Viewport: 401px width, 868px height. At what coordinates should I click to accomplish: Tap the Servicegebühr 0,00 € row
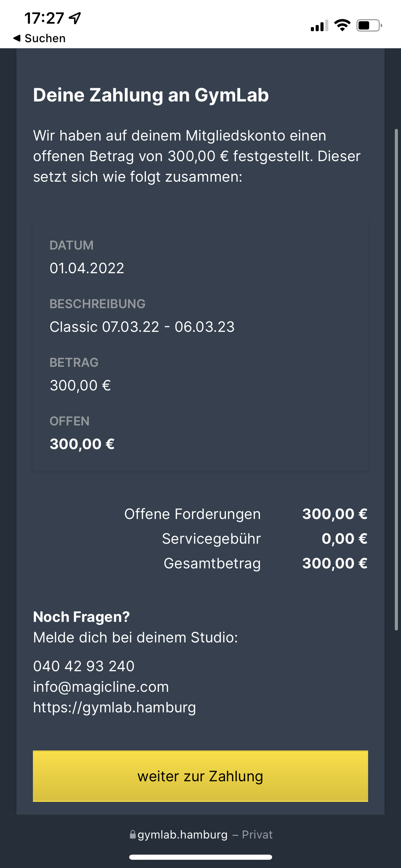(265, 539)
